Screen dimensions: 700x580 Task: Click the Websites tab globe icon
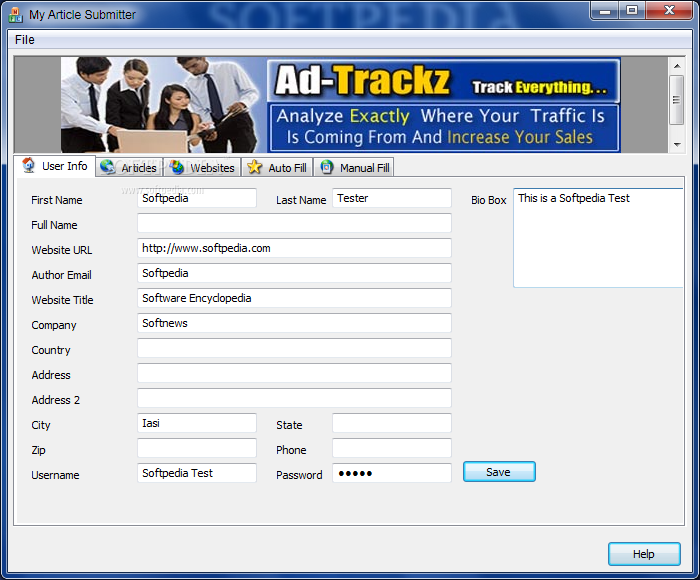177,167
